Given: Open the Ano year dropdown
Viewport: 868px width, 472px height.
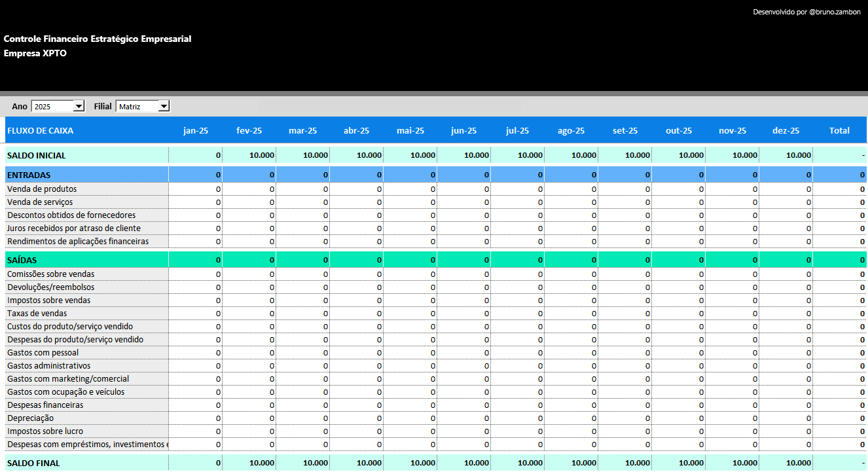Looking at the screenshot, I should [79, 106].
